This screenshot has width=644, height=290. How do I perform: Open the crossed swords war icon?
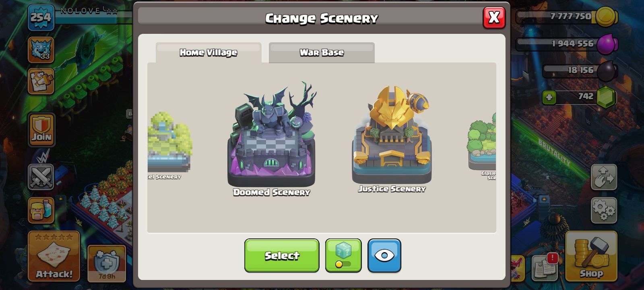click(41, 177)
